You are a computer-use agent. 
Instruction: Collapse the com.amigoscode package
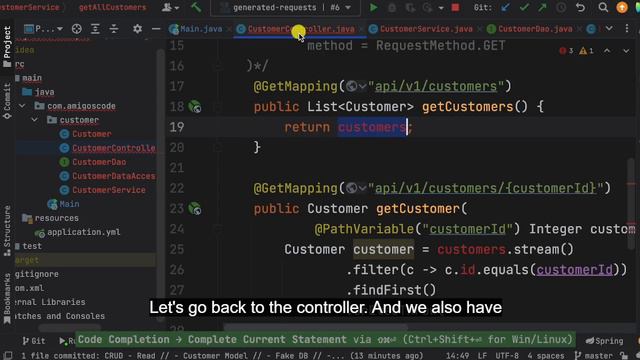22,106
